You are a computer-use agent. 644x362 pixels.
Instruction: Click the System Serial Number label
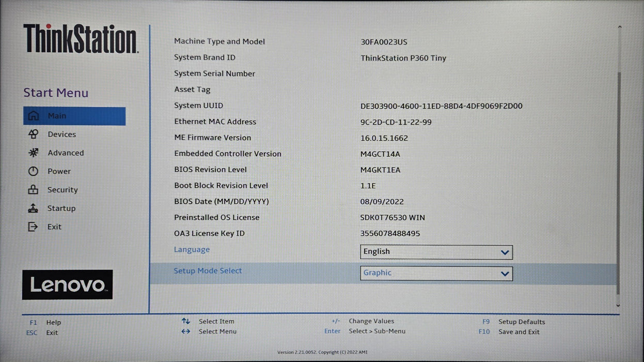(215, 73)
